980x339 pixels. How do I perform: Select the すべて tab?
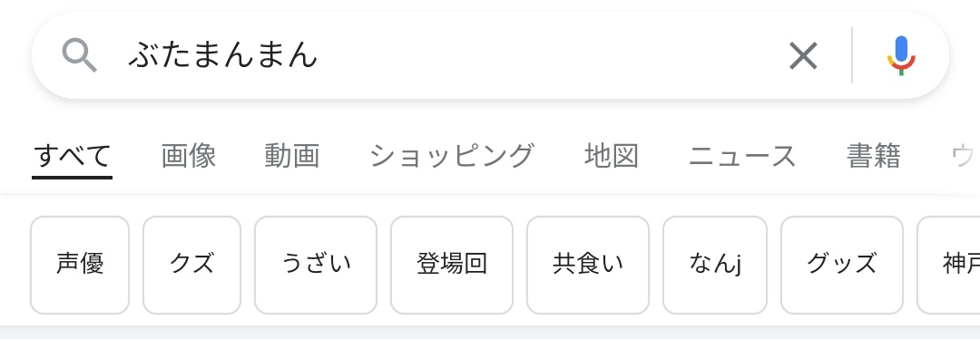pos(72,156)
